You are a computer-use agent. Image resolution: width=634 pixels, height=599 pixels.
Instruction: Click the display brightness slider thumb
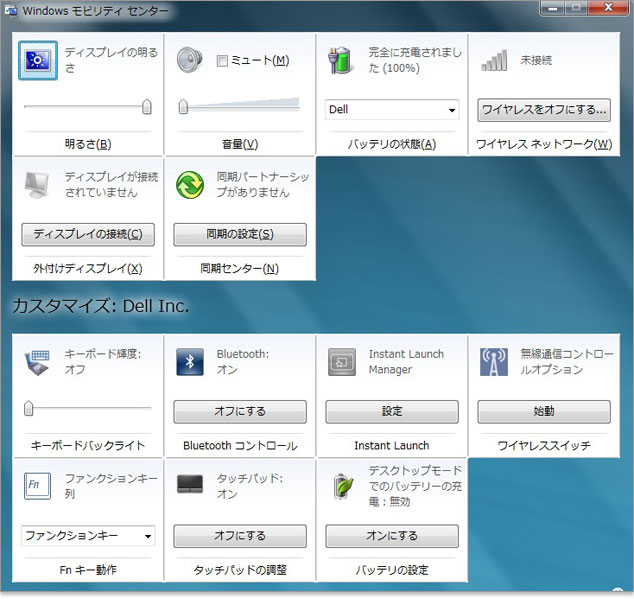pyautogui.click(x=147, y=106)
